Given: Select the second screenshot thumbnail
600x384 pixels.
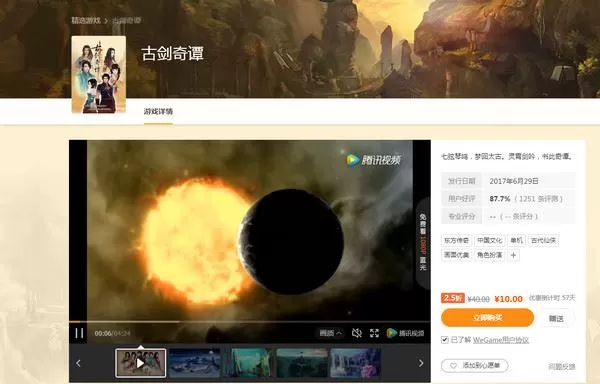Looking at the screenshot, I should pyautogui.click(x=194, y=363).
